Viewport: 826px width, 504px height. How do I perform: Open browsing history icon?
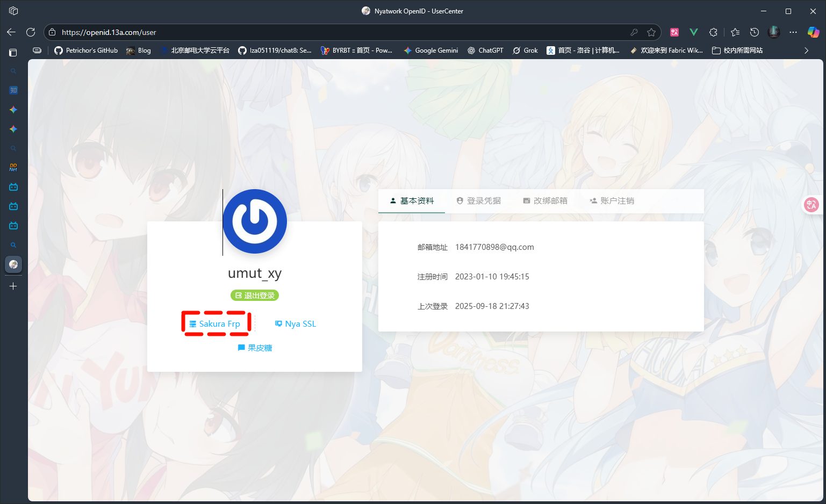(755, 32)
